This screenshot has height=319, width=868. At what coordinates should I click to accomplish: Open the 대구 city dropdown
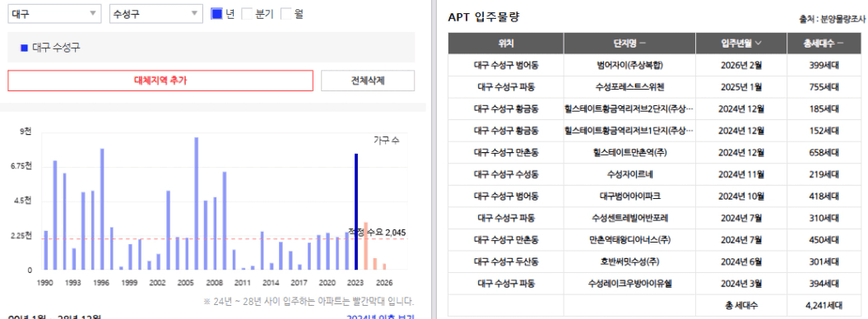coord(54,14)
